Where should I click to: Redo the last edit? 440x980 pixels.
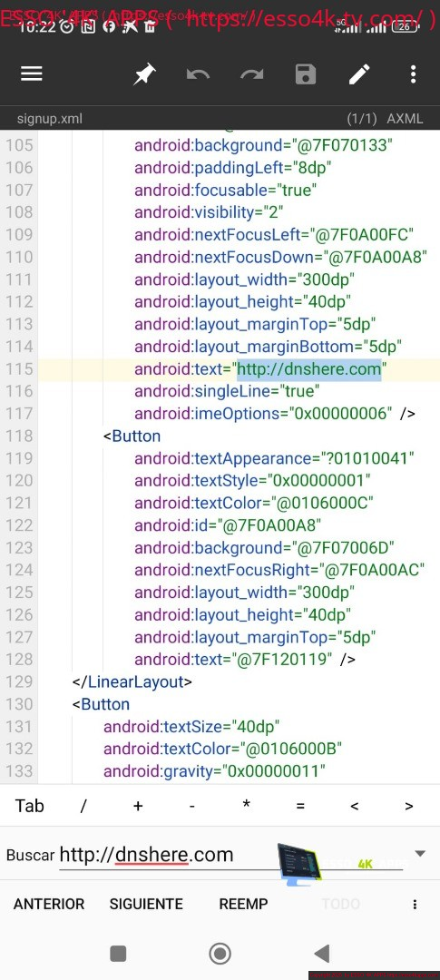pyautogui.click(x=252, y=75)
